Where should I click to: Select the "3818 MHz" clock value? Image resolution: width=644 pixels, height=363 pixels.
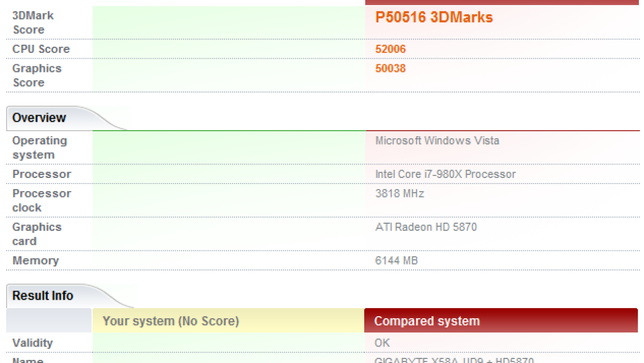399,193
